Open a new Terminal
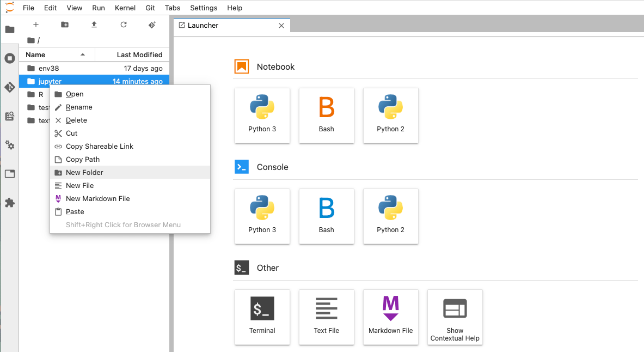 click(262, 317)
